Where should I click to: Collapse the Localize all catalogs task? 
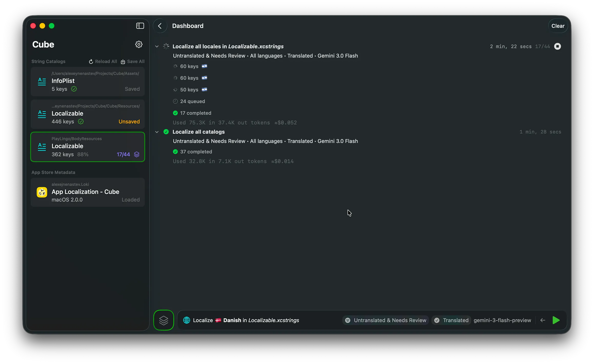(x=157, y=132)
